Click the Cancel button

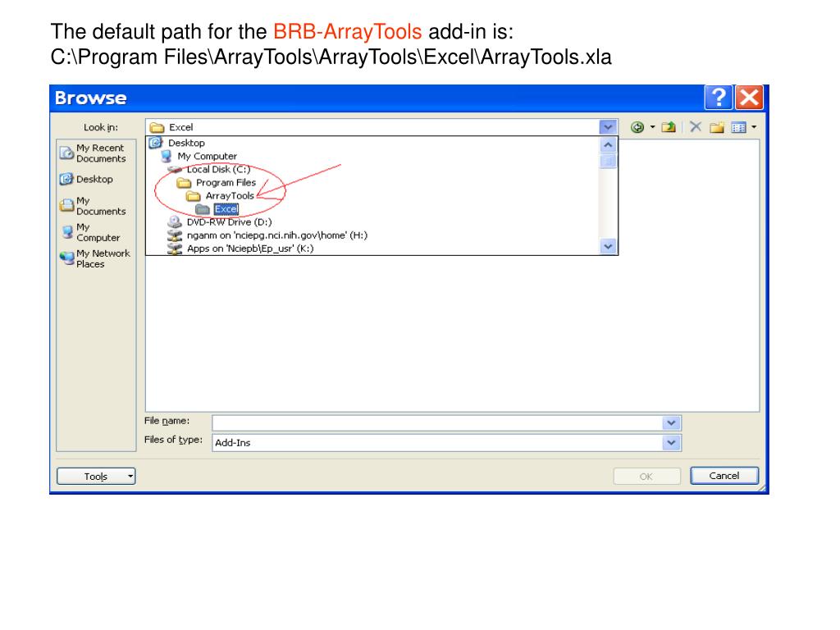724,476
